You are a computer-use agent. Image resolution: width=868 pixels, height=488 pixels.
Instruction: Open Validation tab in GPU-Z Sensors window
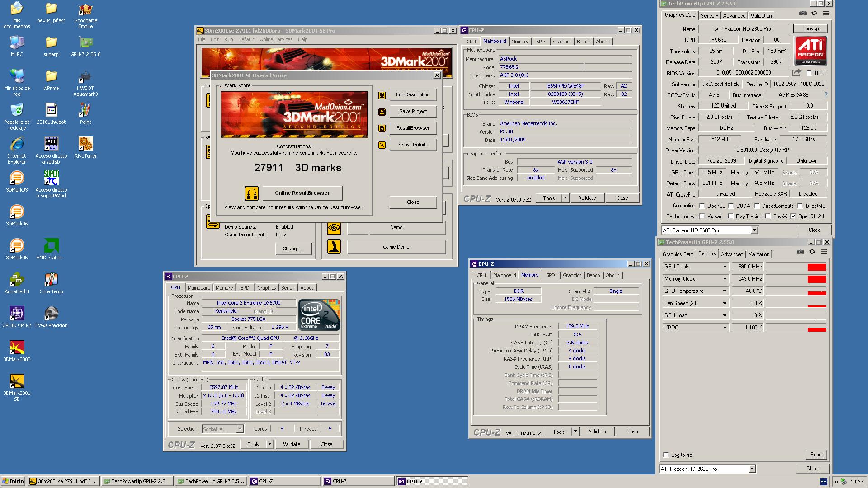click(759, 254)
